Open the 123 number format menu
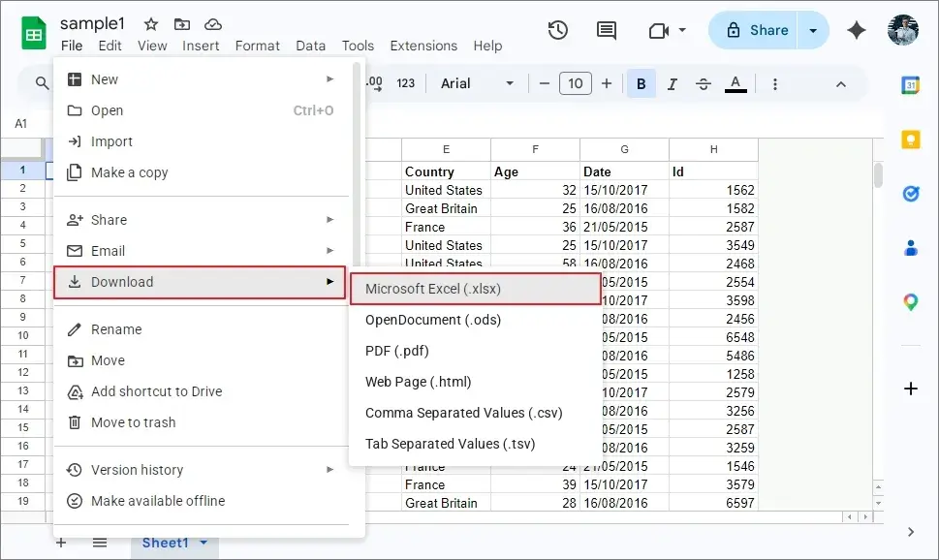The width and height of the screenshot is (939, 560). tap(405, 83)
